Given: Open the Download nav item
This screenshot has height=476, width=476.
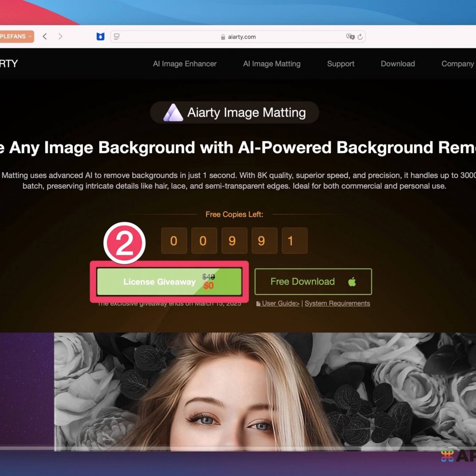Looking at the screenshot, I should (x=398, y=64).
